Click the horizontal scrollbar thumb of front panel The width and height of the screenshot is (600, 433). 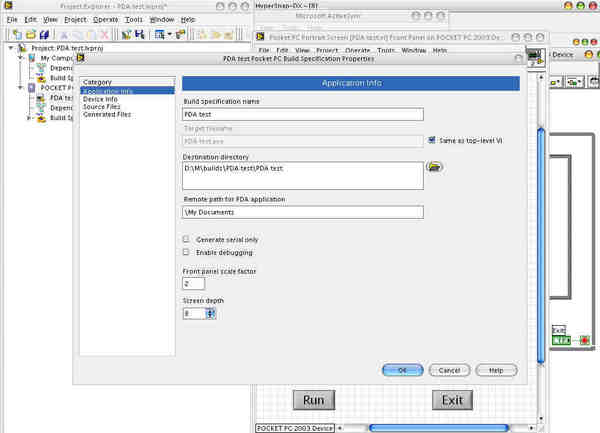click(439, 428)
